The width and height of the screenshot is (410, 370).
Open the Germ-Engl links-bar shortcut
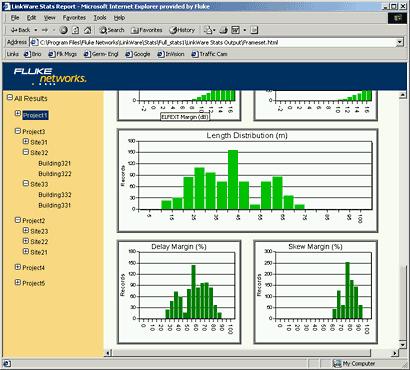(x=101, y=54)
